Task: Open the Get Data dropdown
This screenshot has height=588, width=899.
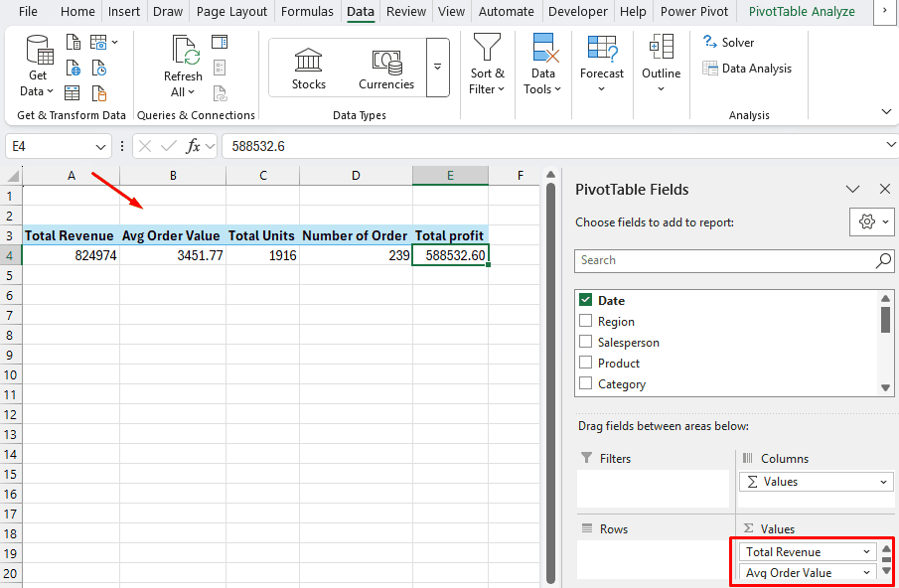Action: (x=40, y=66)
